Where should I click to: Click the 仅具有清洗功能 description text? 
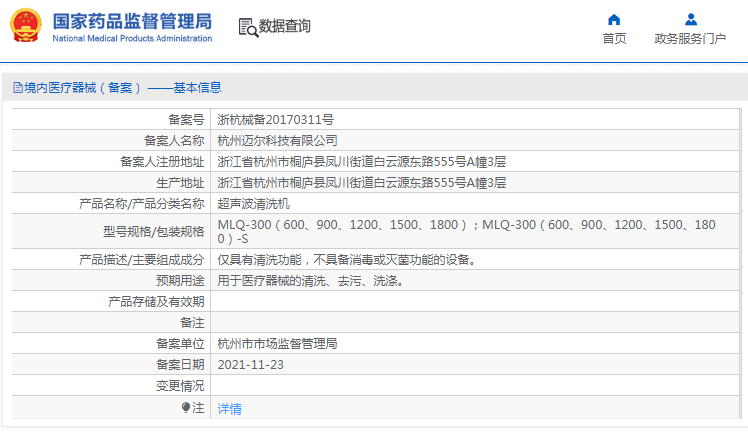[x=347, y=260]
